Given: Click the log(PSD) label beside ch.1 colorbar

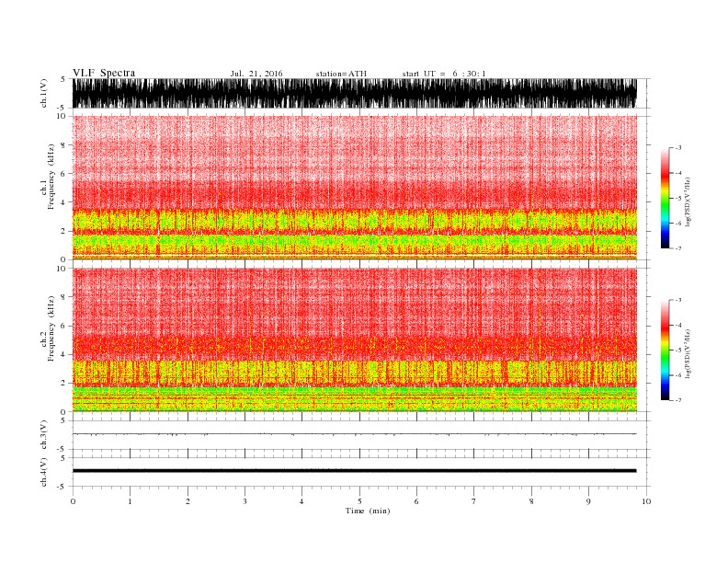Looking at the screenshot, I should [x=688, y=201].
